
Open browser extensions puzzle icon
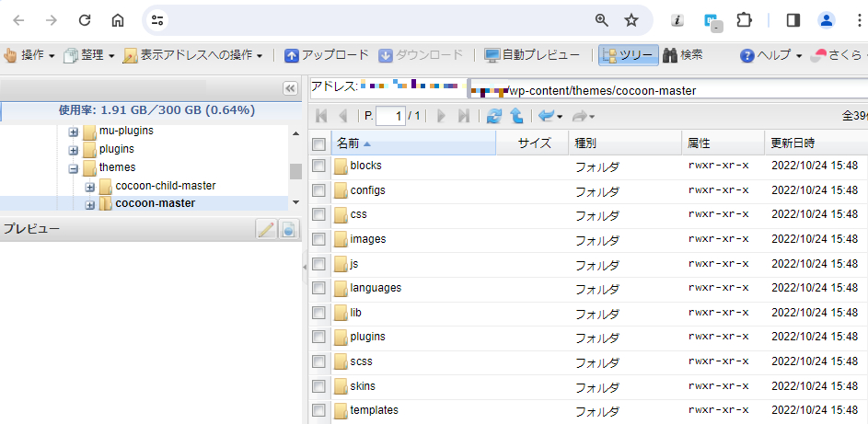pyautogui.click(x=744, y=20)
